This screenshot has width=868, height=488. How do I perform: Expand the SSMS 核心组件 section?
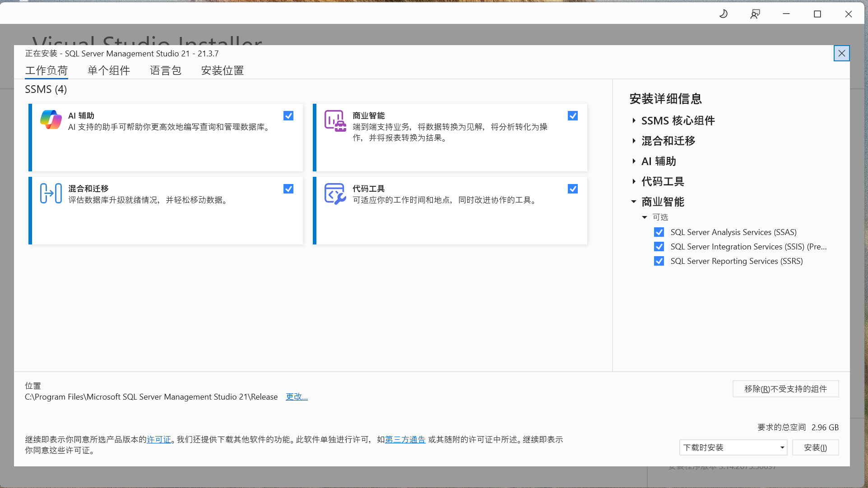pos(634,120)
